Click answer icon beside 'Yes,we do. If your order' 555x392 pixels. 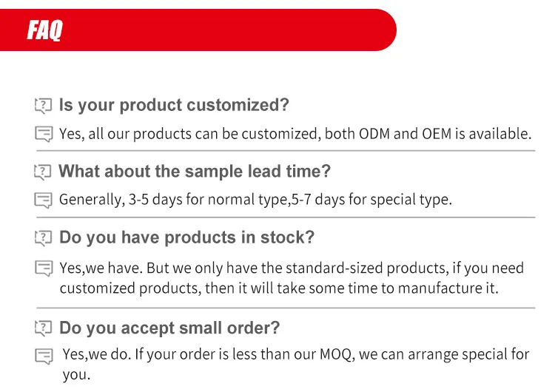coord(44,356)
